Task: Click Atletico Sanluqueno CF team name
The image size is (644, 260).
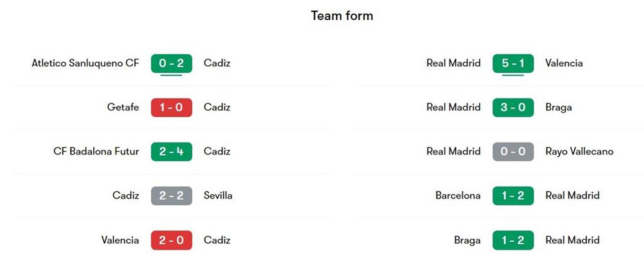Action: pos(85,63)
